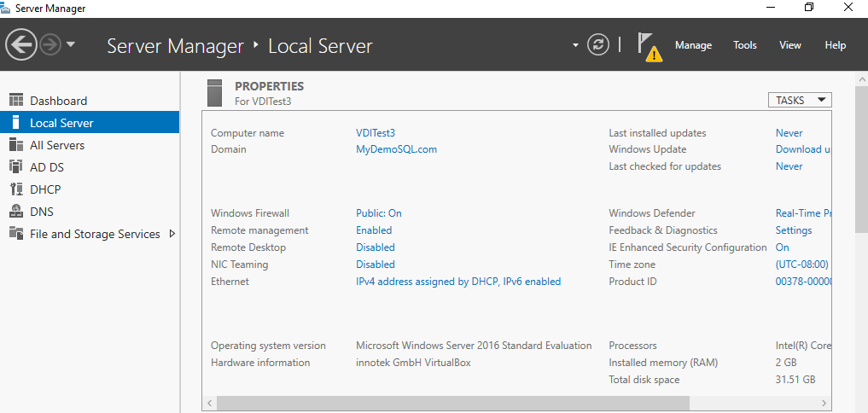The width and height of the screenshot is (868, 413).
Task: Open navigation history dropdown arrow
Action: (x=71, y=44)
